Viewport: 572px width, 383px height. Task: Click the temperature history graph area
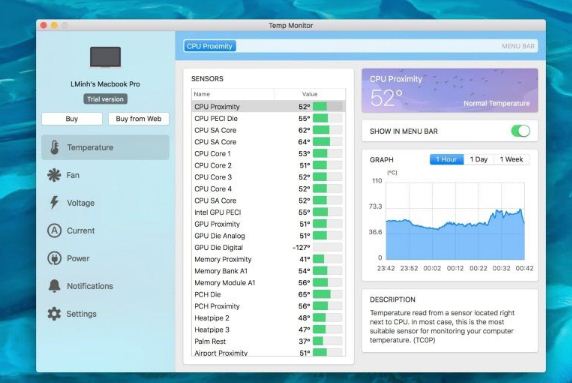[455, 221]
